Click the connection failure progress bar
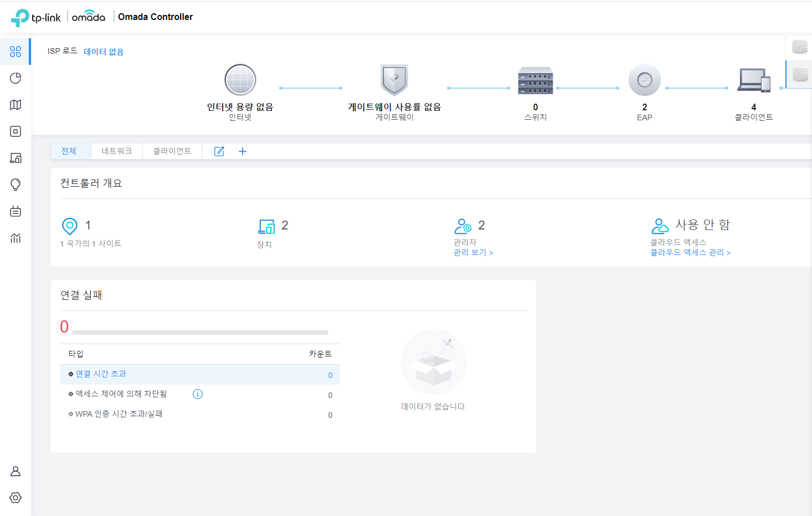 200,333
